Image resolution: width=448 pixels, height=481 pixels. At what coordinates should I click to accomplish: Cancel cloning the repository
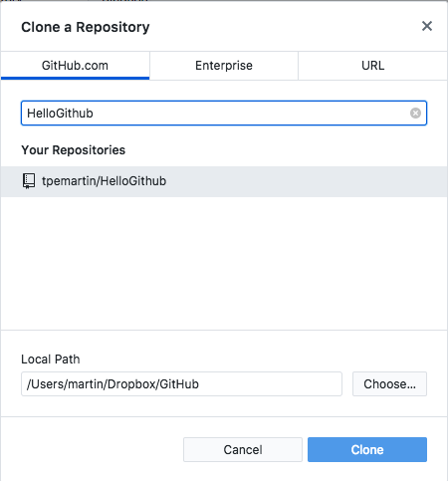pyautogui.click(x=243, y=450)
